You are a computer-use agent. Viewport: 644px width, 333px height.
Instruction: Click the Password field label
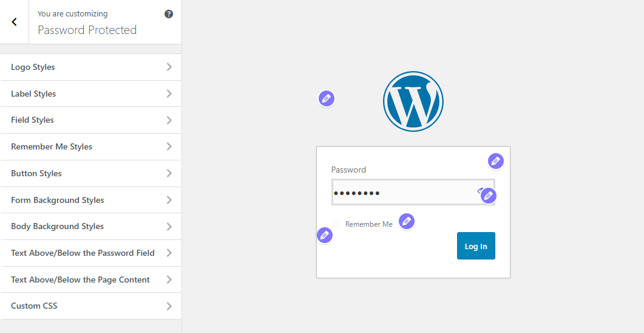(348, 170)
